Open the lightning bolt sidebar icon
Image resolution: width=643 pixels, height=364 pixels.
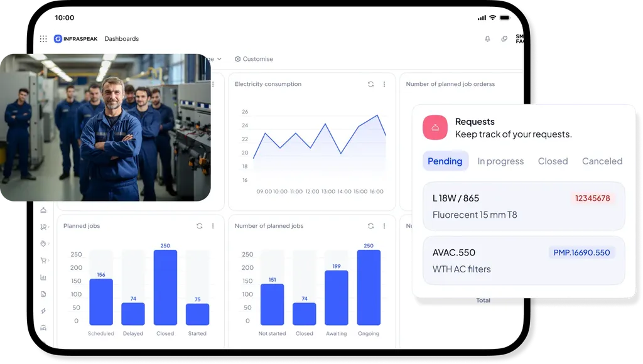[x=43, y=311]
